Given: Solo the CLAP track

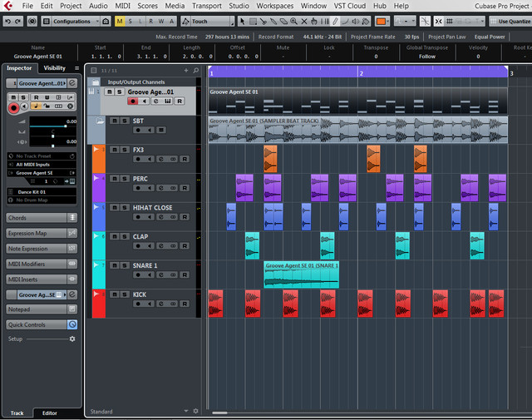Looking at the screenshot, I should 125,237.
